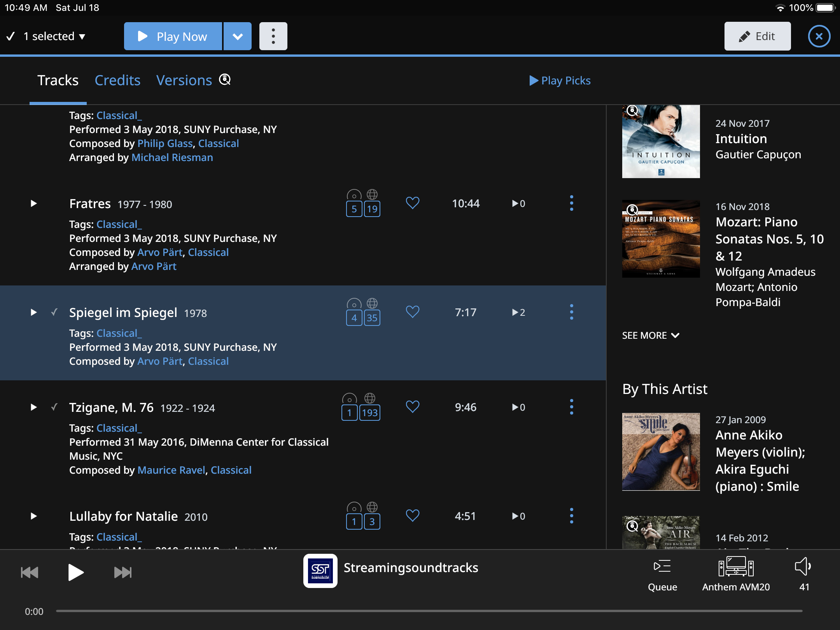
Task: Go to previous track
Action: 30,572
